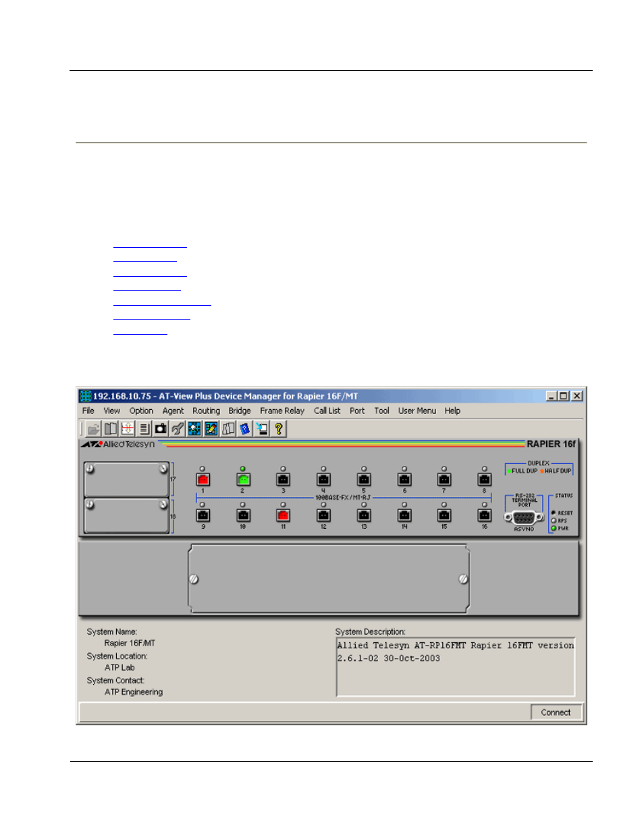Viewport: 644px width, 834px height.
Task: Open the File menu
Action: coord(88,411)
